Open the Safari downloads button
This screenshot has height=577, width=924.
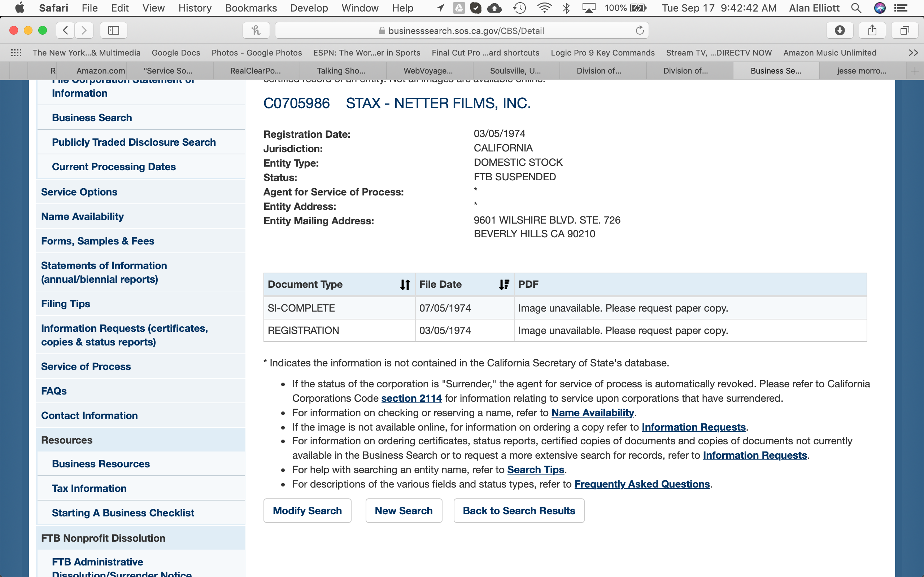coord(840,31)
